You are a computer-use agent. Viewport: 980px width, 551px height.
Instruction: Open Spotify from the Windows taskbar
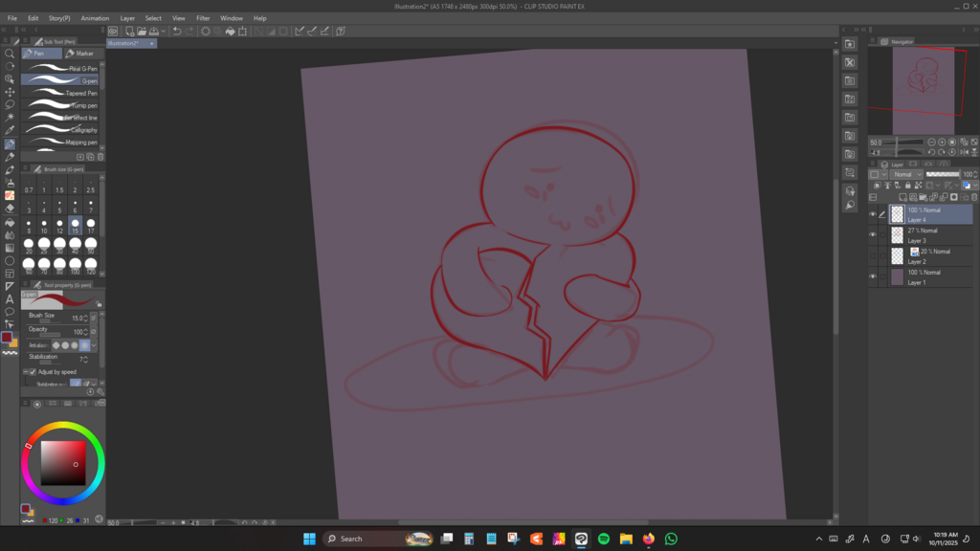[604, 539]
